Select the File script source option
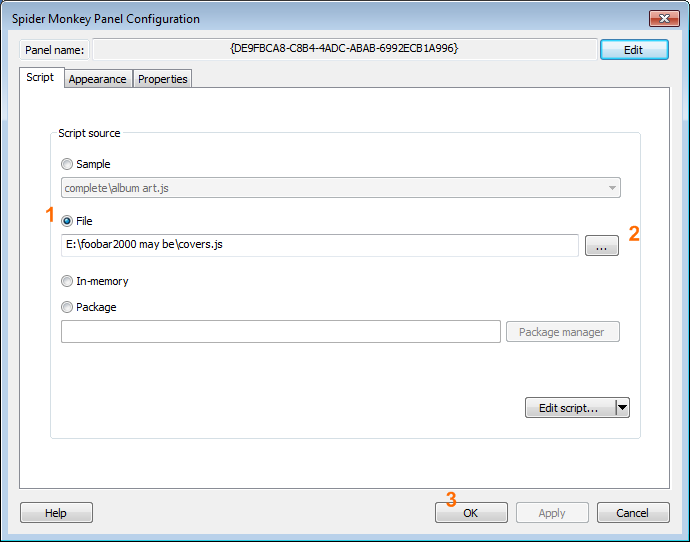 tap(67, 221)
